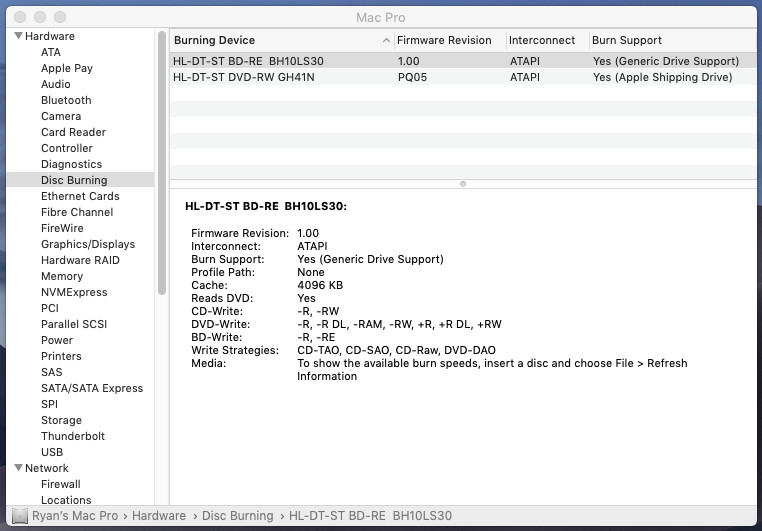Viewport: 762px width, 531px height.
Task: Click the Interconnect column header
Action: 542,40
